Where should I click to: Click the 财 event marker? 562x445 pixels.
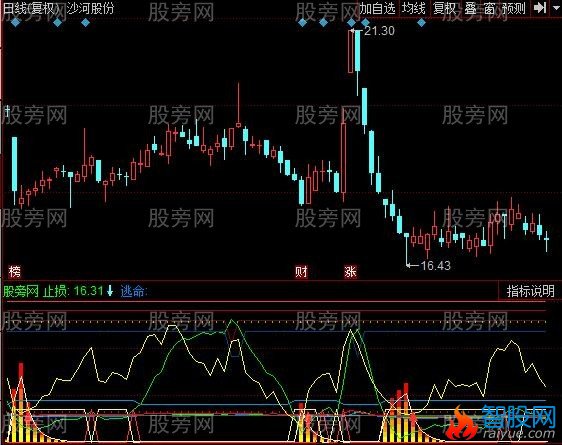click(301, 272)
